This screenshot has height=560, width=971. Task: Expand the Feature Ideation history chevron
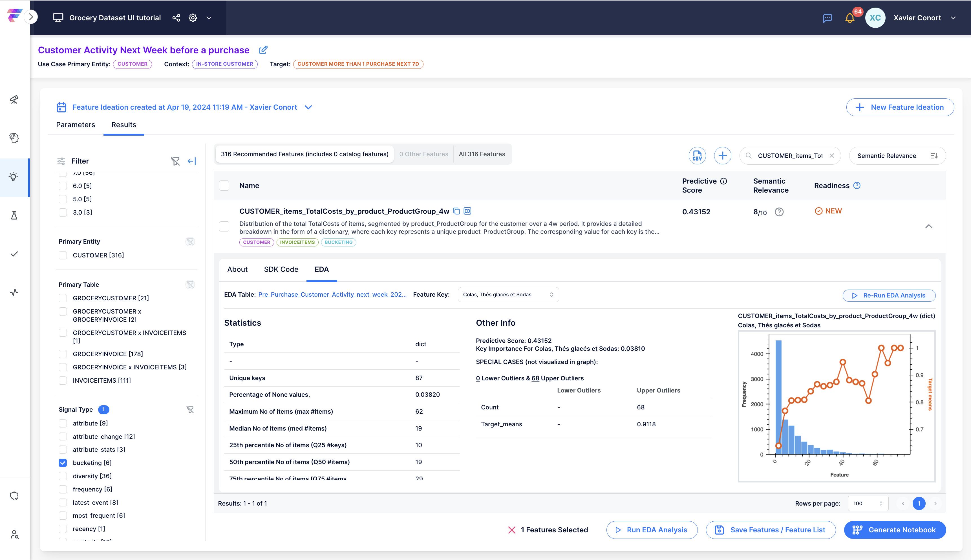pos(308,107)
